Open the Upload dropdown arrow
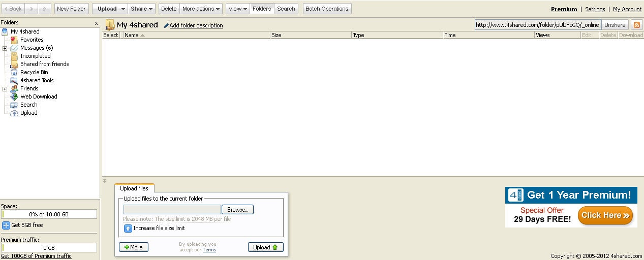Viewport: 644px width, 260px height. (x=124, y=9)
